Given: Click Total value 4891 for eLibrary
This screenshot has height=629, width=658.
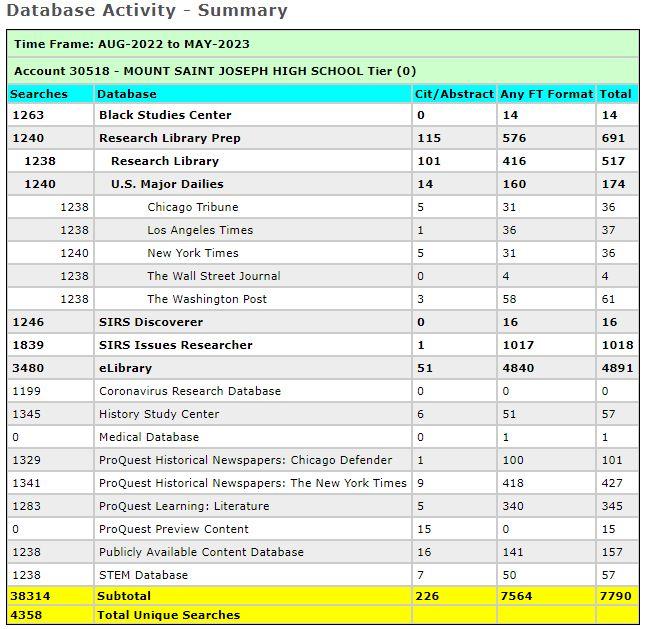Looking at the screenshot, I should 617,368.
